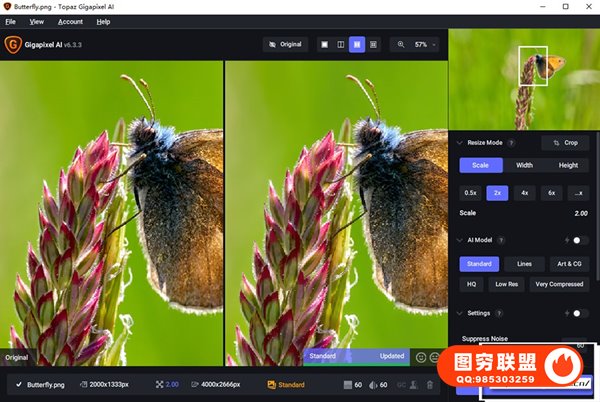
Task: Collapse the AI Model section
Action: click(459, 240)
